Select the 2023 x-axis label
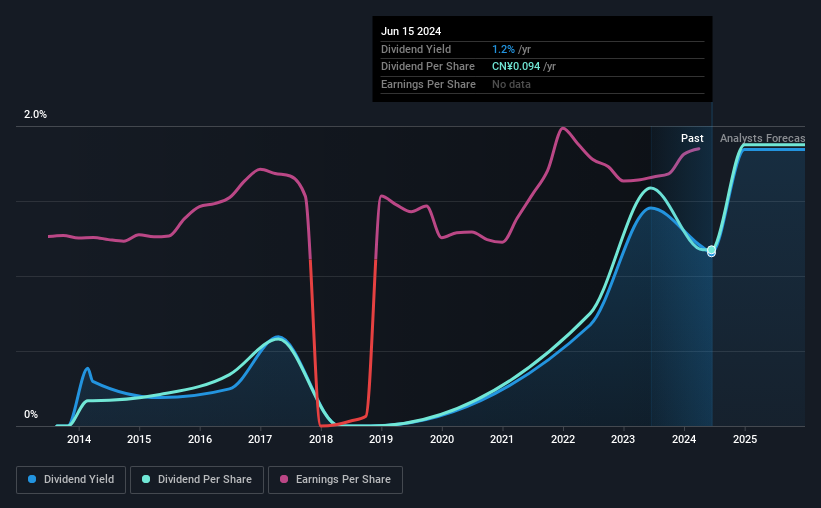 623,439
